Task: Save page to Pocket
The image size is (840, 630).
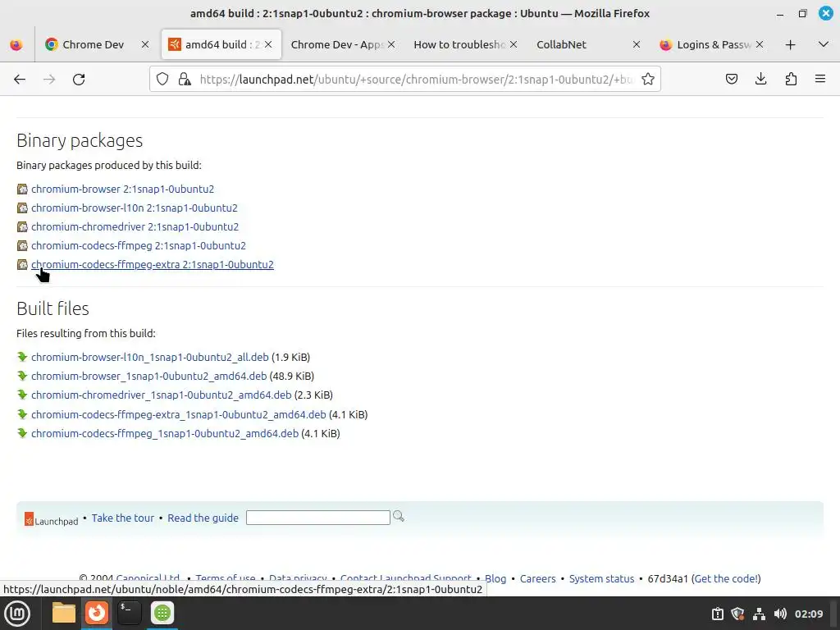Action: click(x=731, y=80)
